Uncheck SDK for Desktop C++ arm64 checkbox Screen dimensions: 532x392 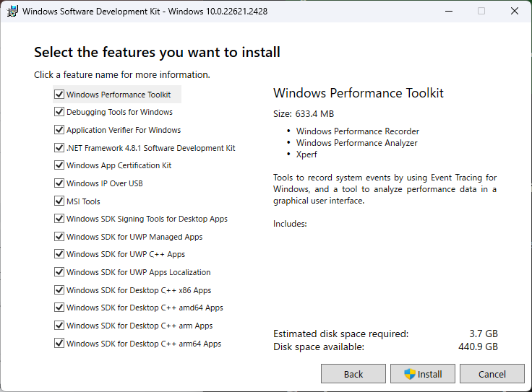[59, 343]
